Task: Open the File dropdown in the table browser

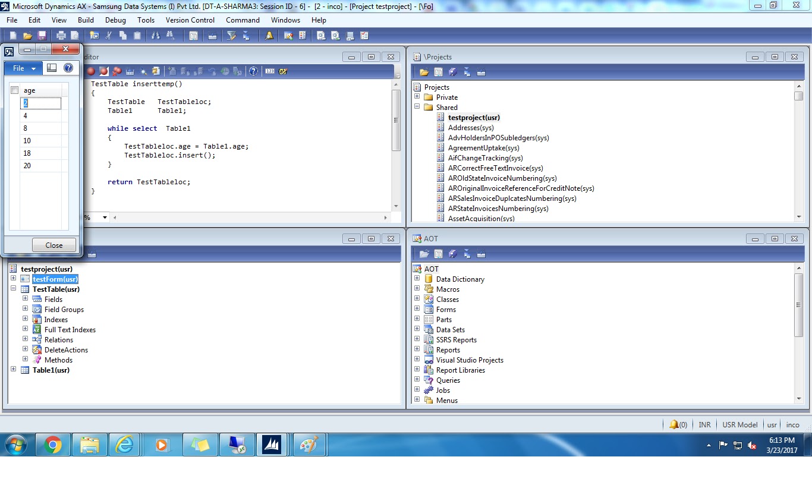Action: coord(23,68)
